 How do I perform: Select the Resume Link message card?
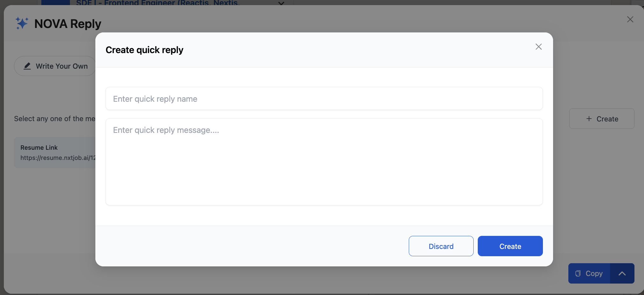click(x=55, y=152)
